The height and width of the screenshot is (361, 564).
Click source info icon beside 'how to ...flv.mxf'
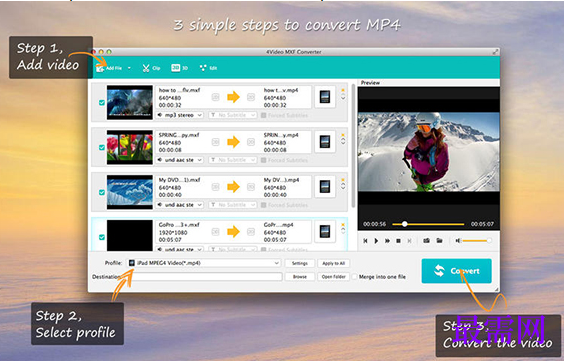(215, 97)
